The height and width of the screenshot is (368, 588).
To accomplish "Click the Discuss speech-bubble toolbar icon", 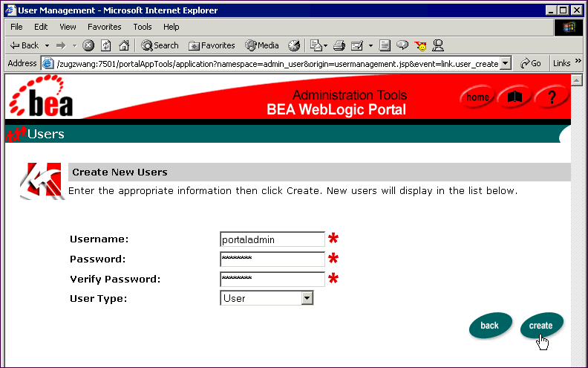I will (402, 45).
